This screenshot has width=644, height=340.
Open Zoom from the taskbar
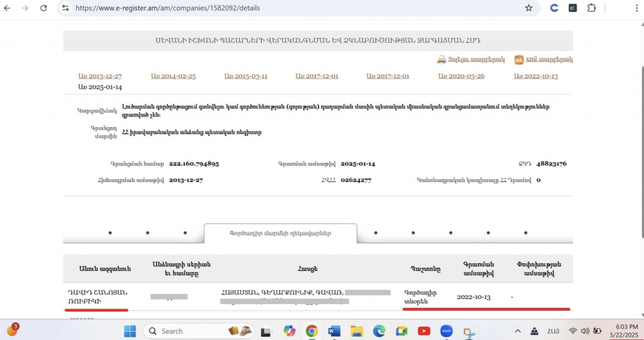[447, 331]
